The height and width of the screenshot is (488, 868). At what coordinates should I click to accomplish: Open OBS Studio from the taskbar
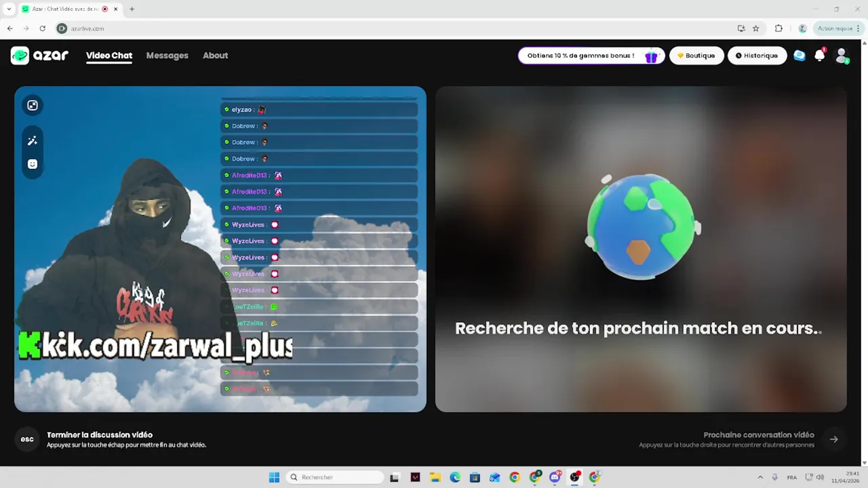(575, 477)
